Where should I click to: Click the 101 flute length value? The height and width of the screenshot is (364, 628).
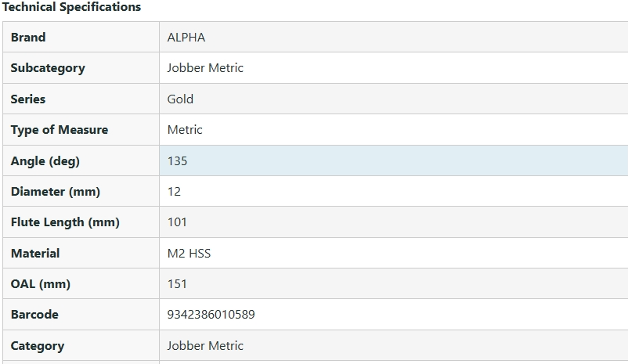point(177,222)
